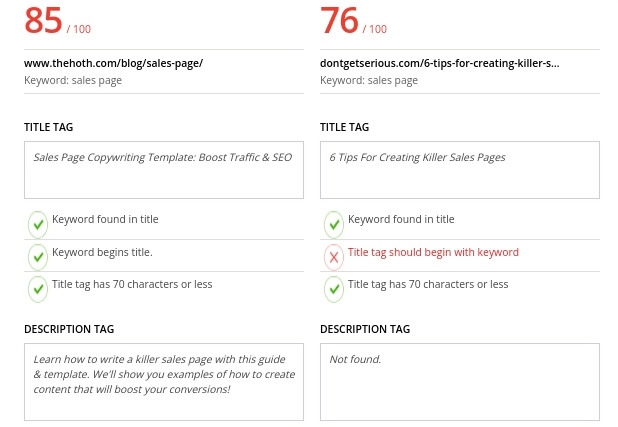The height and width of the screenshot is (427, 618).
Task: Open the dontgetserious.com sales pages URL
Action: (x=439, y=62)
